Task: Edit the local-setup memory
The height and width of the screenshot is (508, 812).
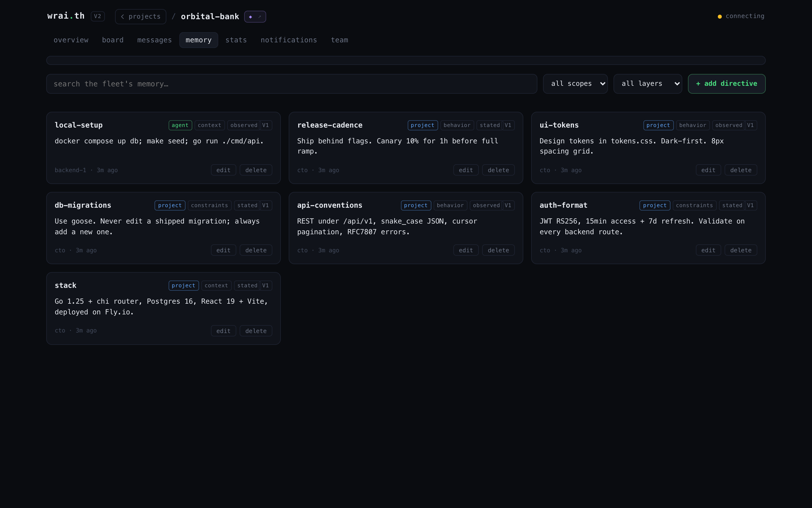Action: pyautogui.click(x=224, y=170)
